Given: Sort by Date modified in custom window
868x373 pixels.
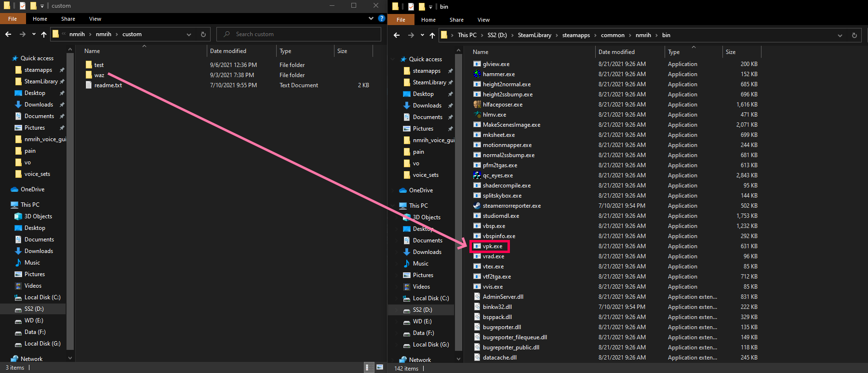Looking at the screenshot, I should pos(228,51).
